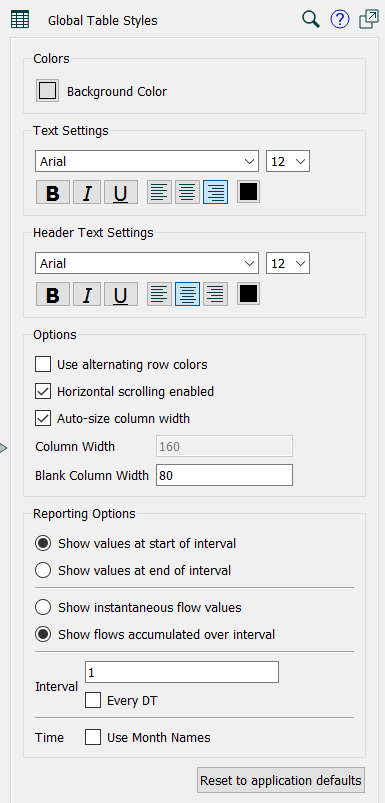385x803 pixels.
Task: Click the Blank Column Width field
Action: [224, 475]
